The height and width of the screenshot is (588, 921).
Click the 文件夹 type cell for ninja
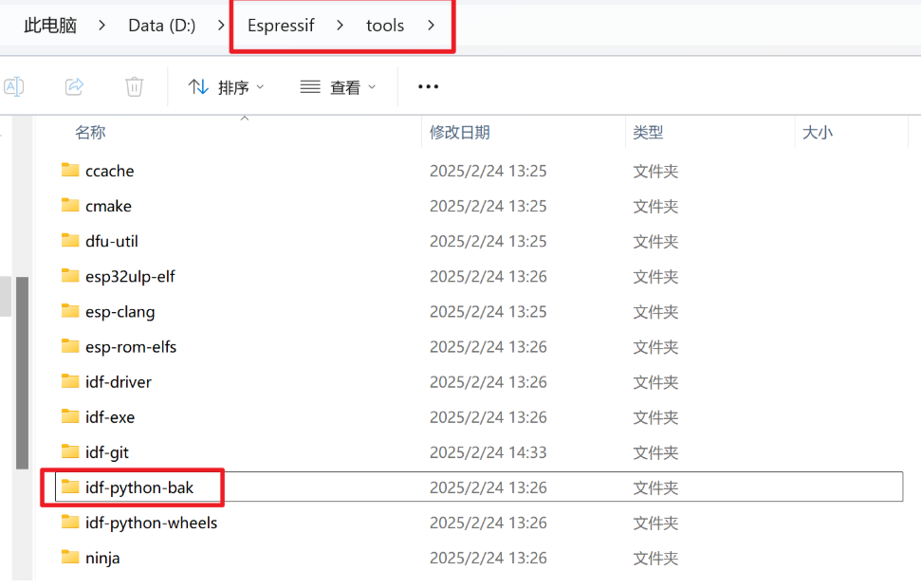(655, 558)
